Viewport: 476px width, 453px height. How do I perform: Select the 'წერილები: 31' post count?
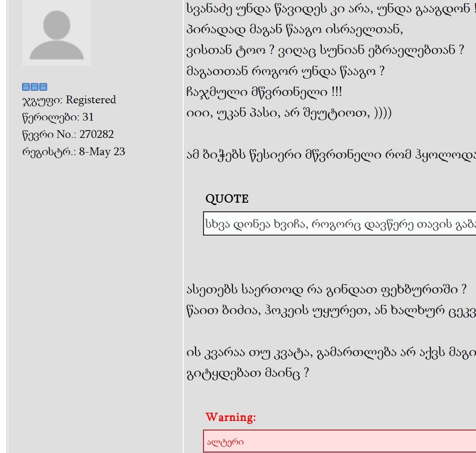(58, 117)
